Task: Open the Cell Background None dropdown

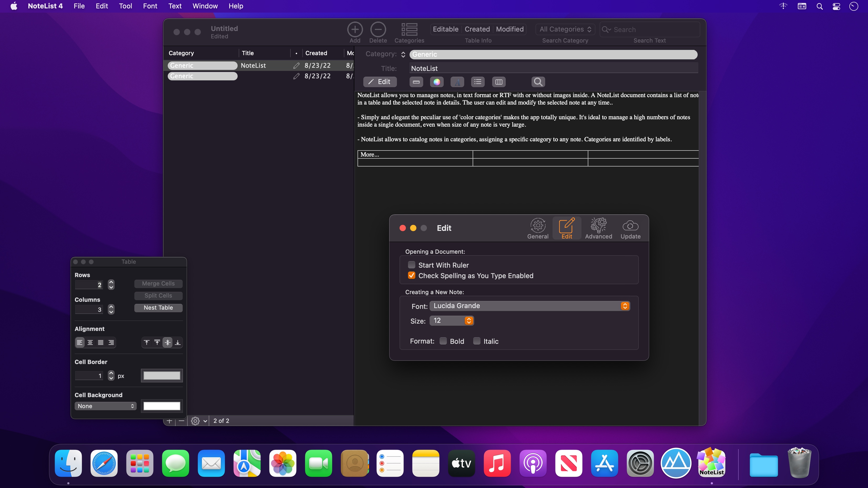Action: [105, 406]
